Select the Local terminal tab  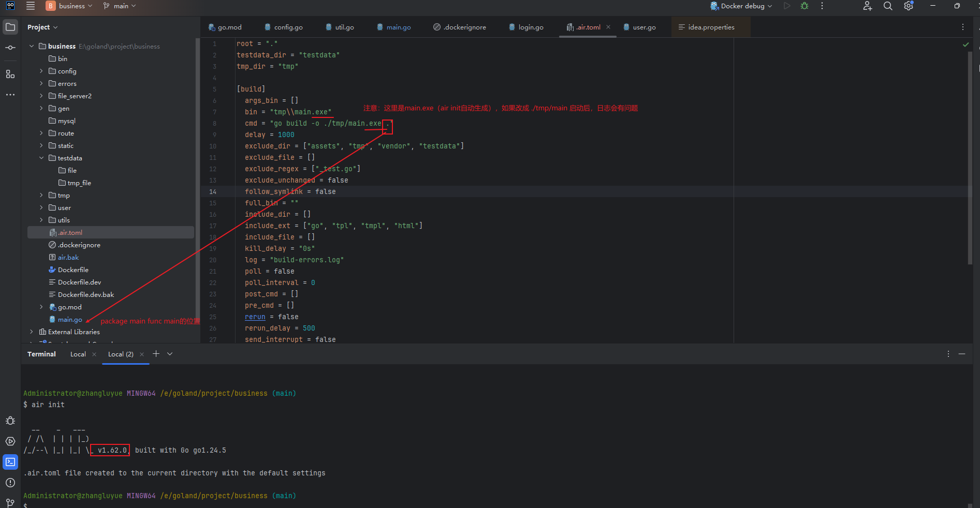[x=78, y=354]
